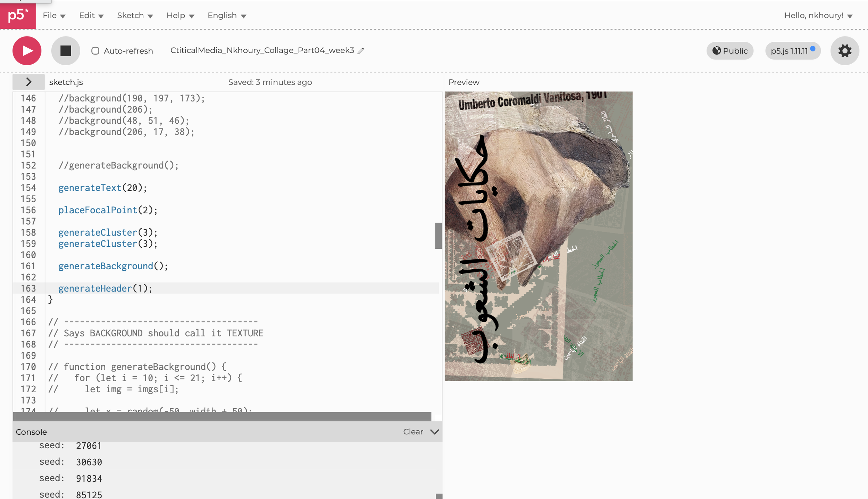Click the Console panel header label
Viewport: 868px width, 499px height.
31,432
